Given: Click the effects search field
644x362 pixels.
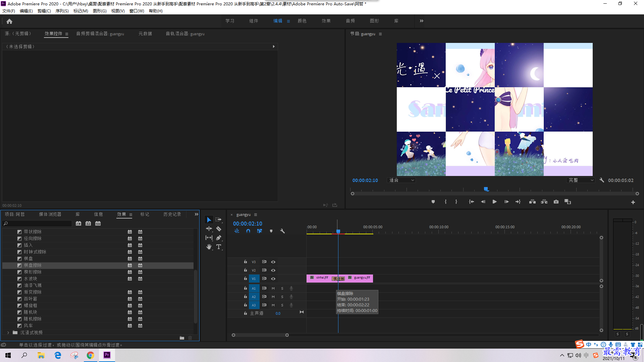Looking at the screenshot, I should pyautogui.click(x=37, y=224).
